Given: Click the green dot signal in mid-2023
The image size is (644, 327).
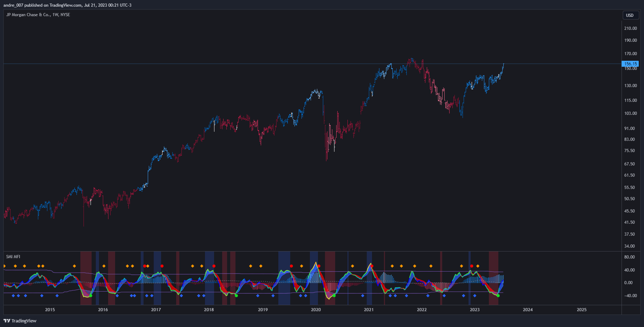Looking at the screenshot, I should pyautogui.click(x=498, y=296).
